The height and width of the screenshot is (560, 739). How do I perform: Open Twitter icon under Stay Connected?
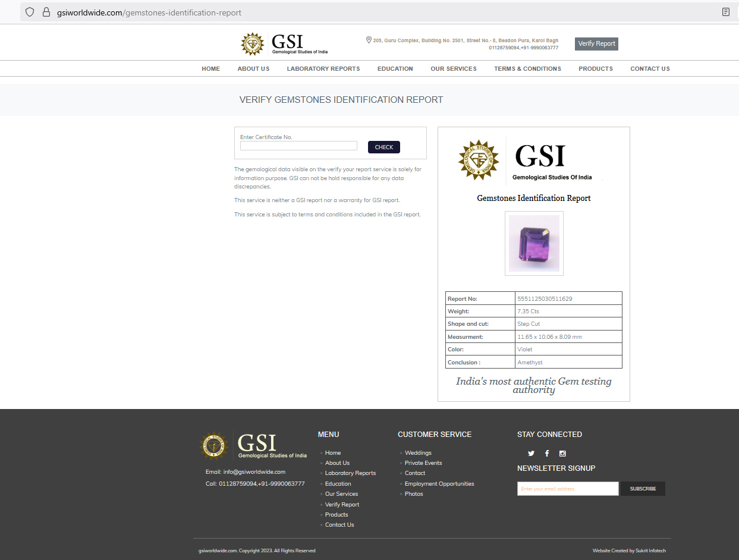531,454
